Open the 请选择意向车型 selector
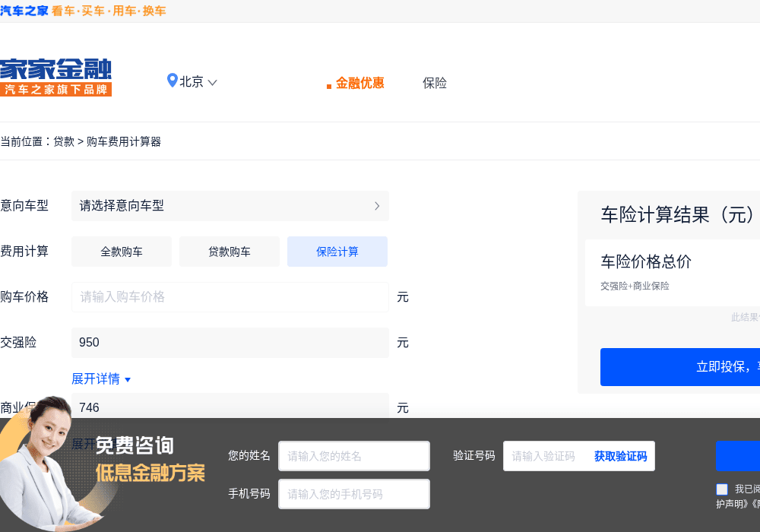The image size is (760, 532). point(230,206)
